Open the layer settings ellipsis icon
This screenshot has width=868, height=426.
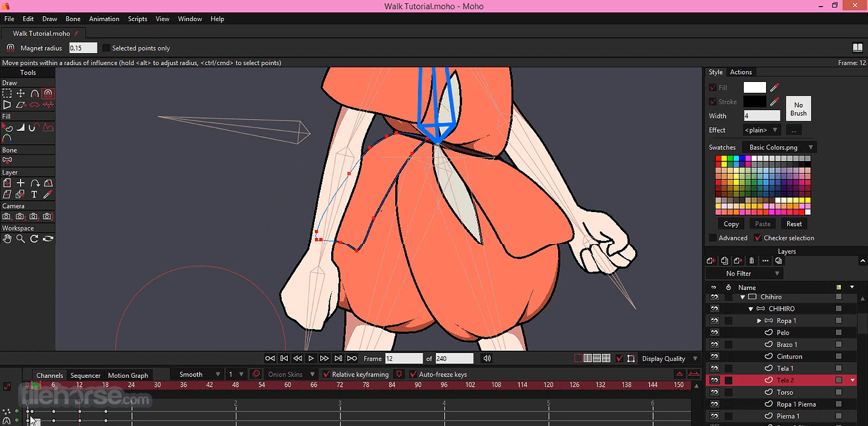[x=765, y=261]
